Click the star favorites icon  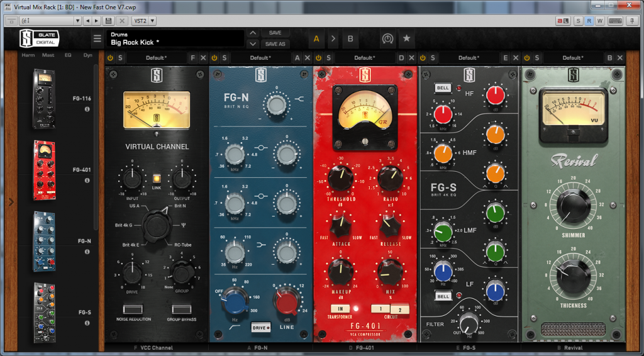[406, 38]
